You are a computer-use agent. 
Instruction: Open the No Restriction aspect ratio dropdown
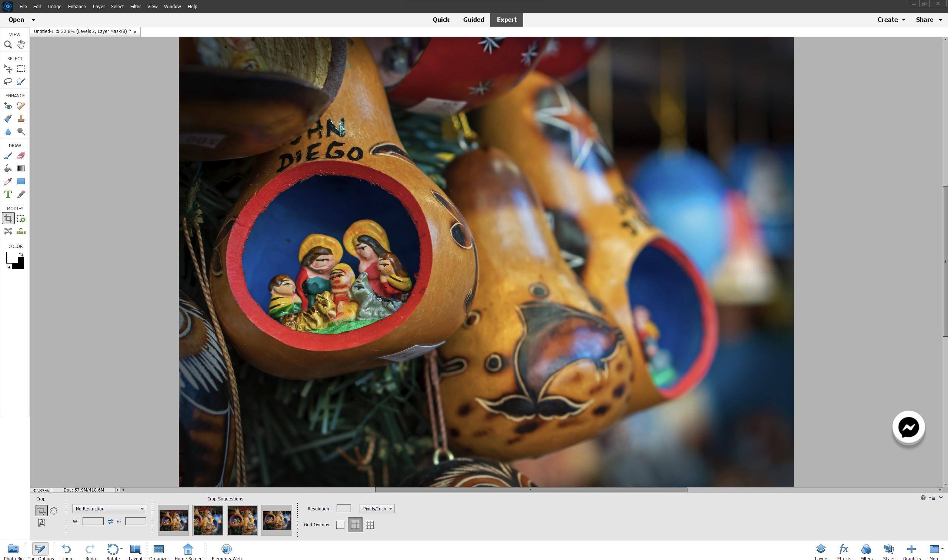pos(109,509)
